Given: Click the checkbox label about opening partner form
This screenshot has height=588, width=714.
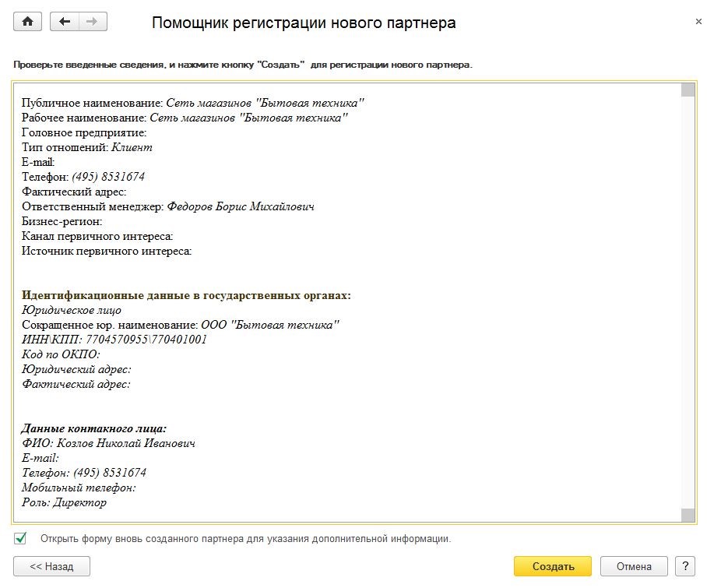Looking at the screenshot, I should pos(245,539).
